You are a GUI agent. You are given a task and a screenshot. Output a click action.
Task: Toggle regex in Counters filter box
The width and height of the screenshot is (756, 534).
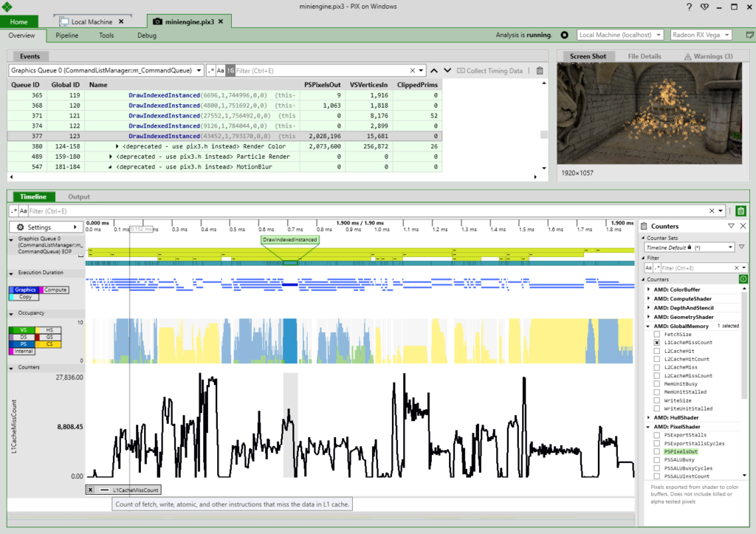656,267
